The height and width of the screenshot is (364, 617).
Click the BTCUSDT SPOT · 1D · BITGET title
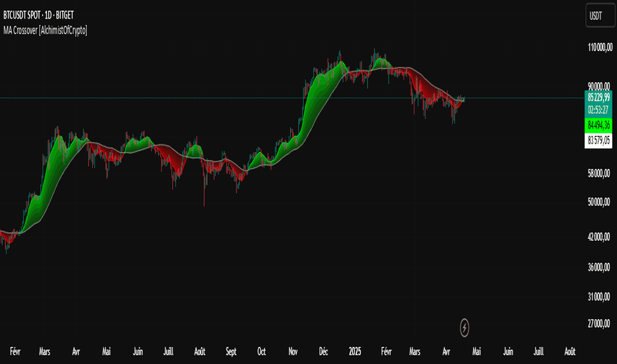point(38,15)
